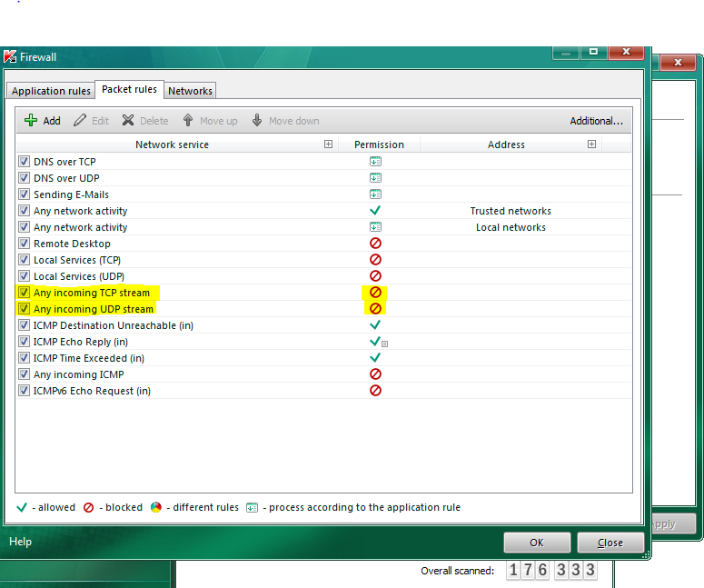Toggle Local Services (UDP) checkbox
The height and width of the screenshot is (588, 704).
pyautogui.click(x=25, y=276)
